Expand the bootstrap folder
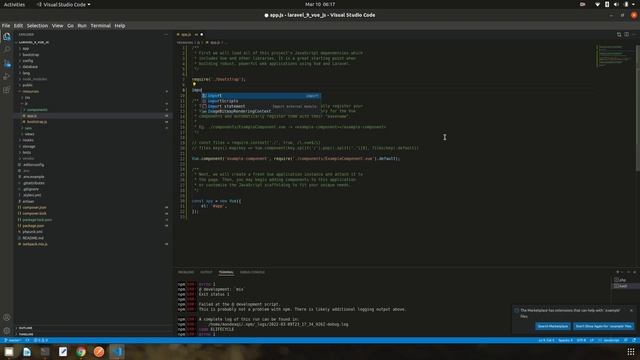The image size is (640, 360). (x=92, y=55)
